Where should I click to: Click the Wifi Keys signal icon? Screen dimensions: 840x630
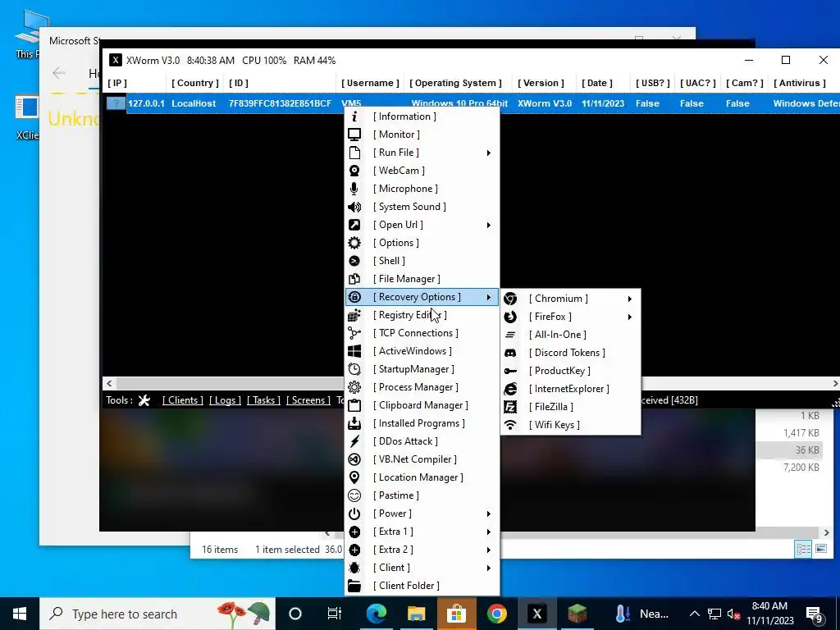[510, 425]
